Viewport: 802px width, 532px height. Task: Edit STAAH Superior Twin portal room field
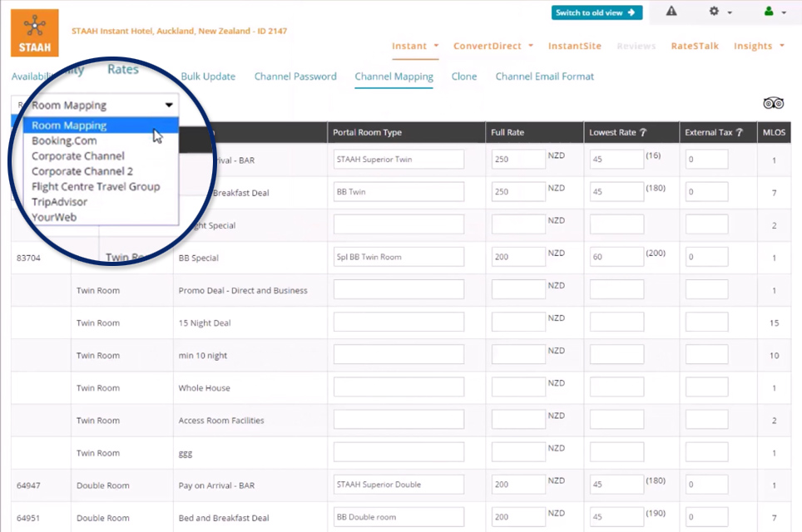click(x=399, y=159)
